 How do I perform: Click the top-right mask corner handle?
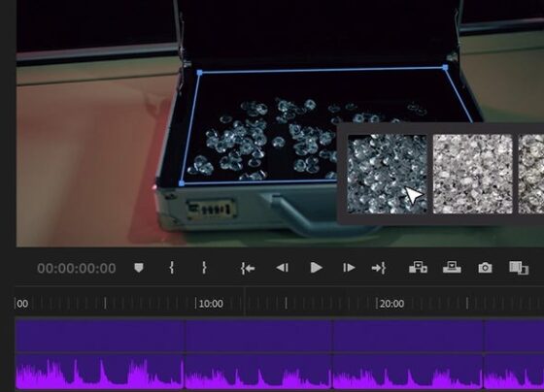(x=446, y=68)
